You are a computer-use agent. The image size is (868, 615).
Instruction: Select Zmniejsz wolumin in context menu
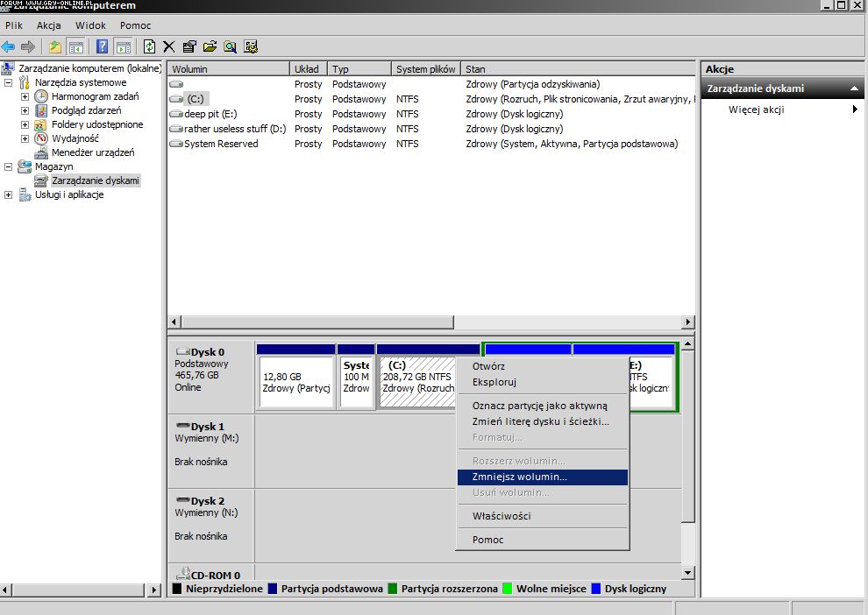click(543, 477)
